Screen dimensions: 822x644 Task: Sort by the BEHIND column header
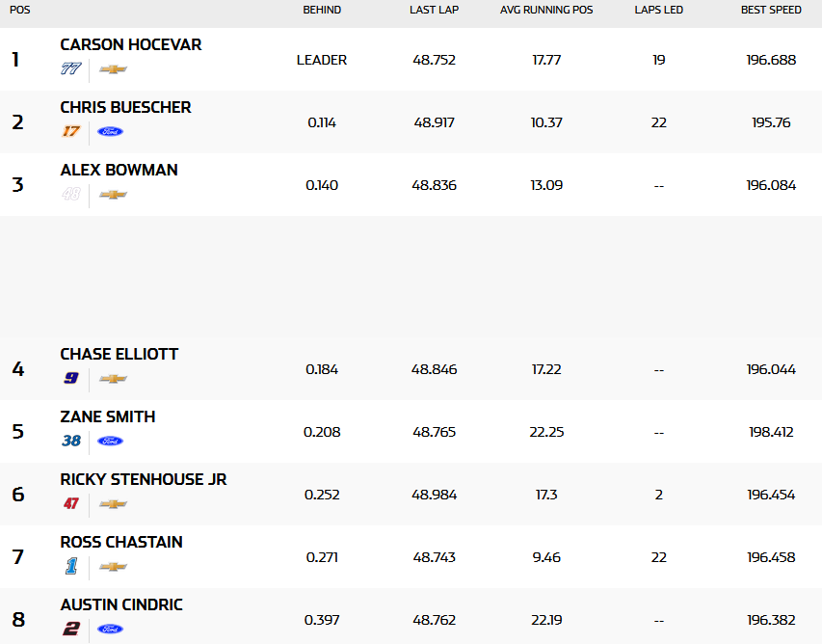(321, 11)
